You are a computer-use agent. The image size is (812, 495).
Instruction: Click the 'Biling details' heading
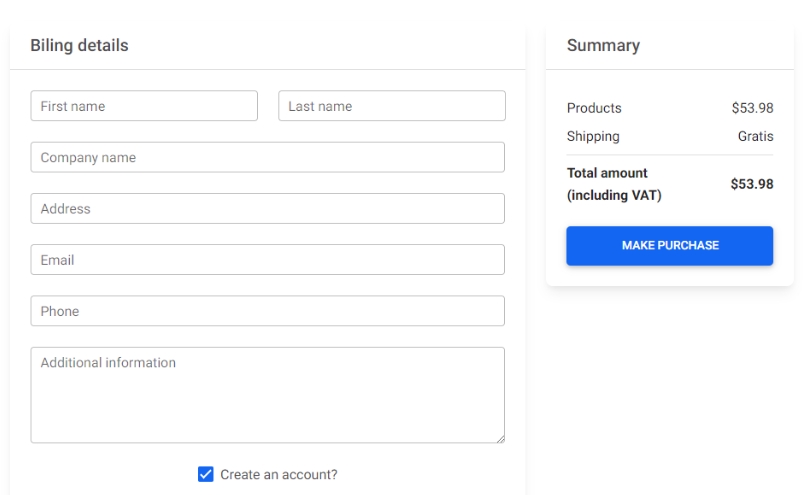79,45
